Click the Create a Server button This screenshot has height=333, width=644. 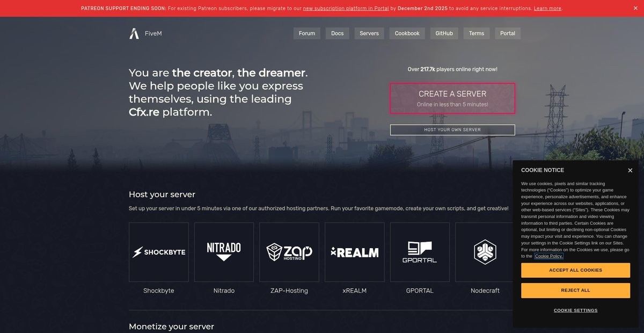tap(452, 98)
